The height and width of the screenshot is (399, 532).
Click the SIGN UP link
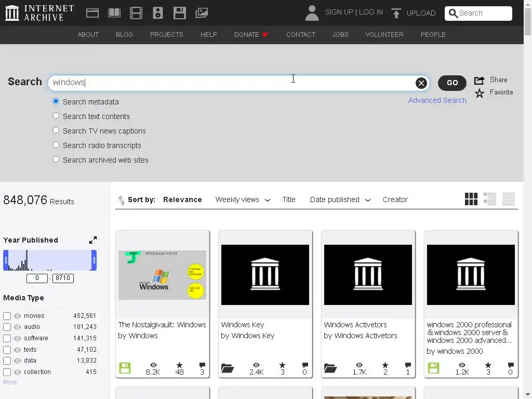[x=339, y=12]
